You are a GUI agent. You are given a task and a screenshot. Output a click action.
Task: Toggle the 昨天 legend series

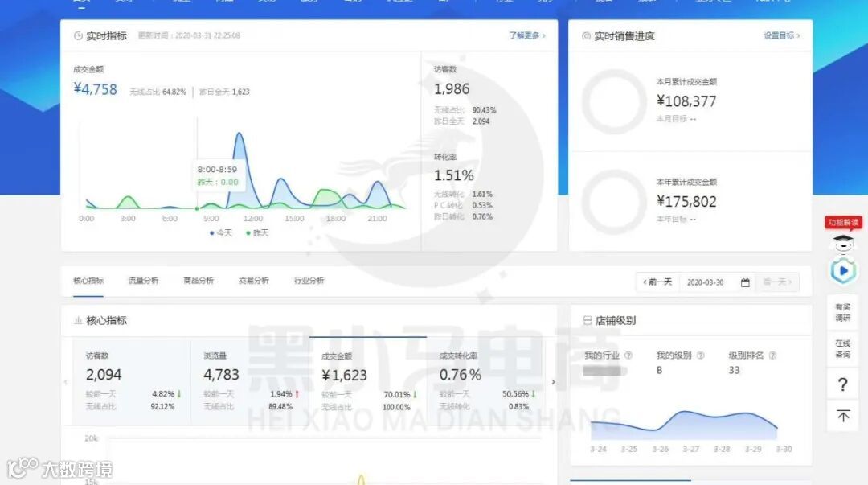click(257, 232)
